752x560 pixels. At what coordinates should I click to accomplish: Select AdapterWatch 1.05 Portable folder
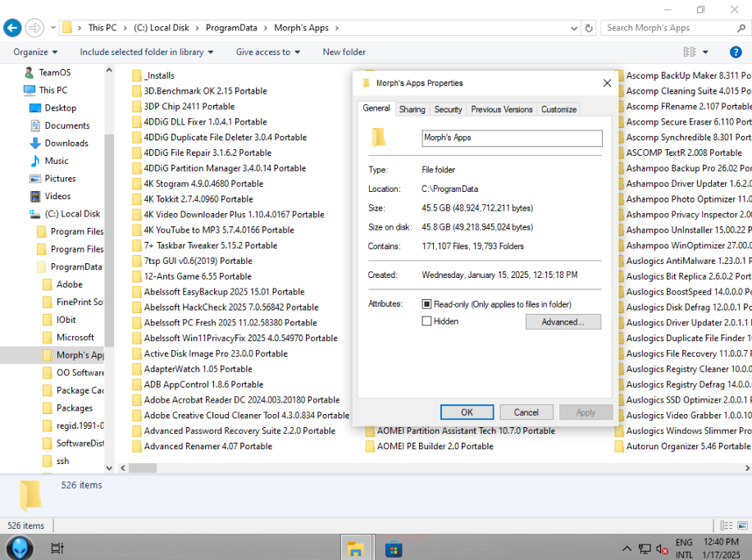(193, 369)
